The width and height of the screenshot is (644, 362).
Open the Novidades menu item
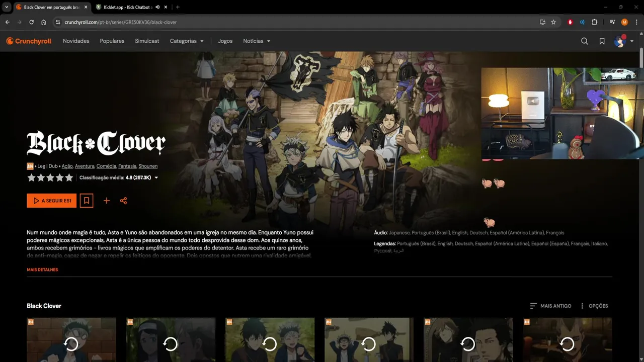(x=76, y=41)
